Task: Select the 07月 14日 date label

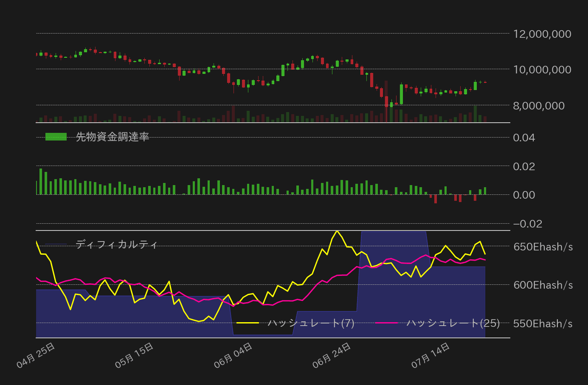Action: [430, 355]
